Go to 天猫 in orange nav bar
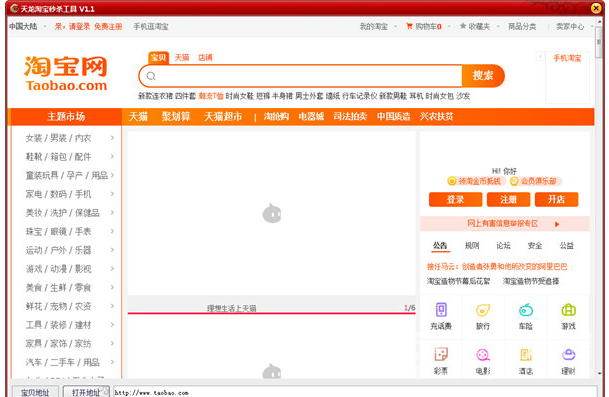 point(138,117)
